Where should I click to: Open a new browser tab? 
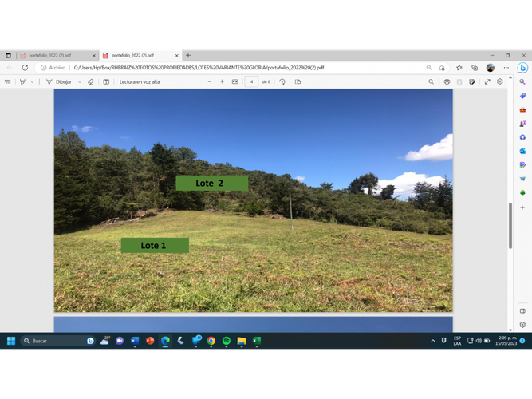(x=188, y=55)
